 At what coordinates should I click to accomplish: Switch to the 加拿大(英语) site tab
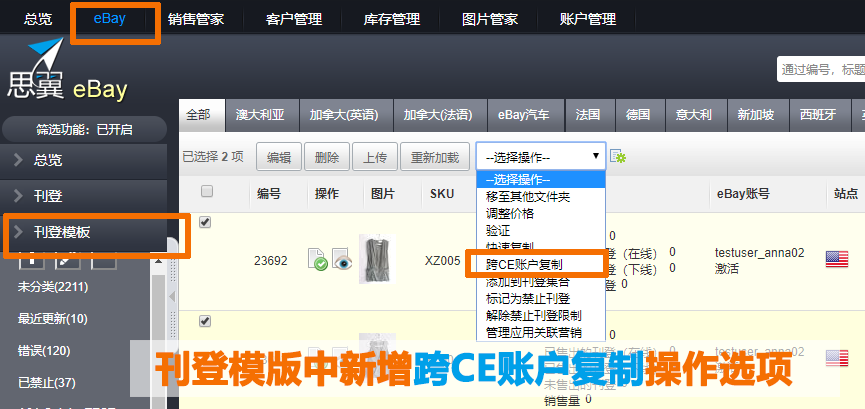(x=346, y=115)
